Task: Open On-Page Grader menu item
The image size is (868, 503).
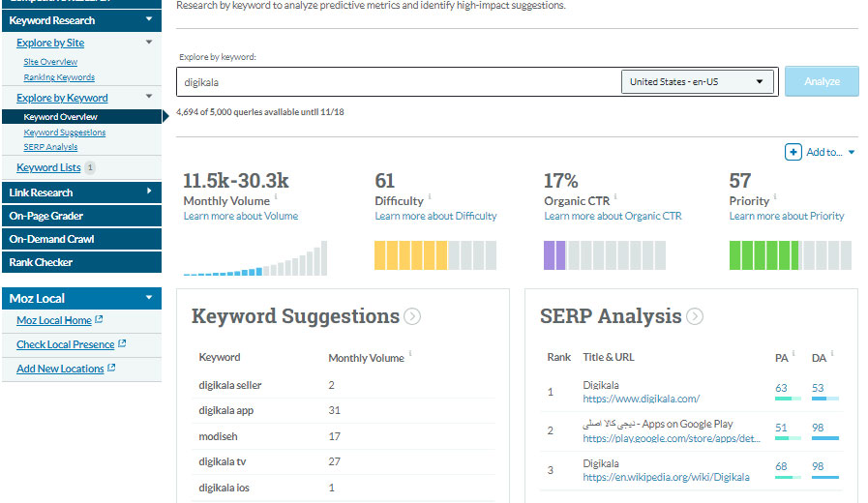Action: [x=46, y=216]
